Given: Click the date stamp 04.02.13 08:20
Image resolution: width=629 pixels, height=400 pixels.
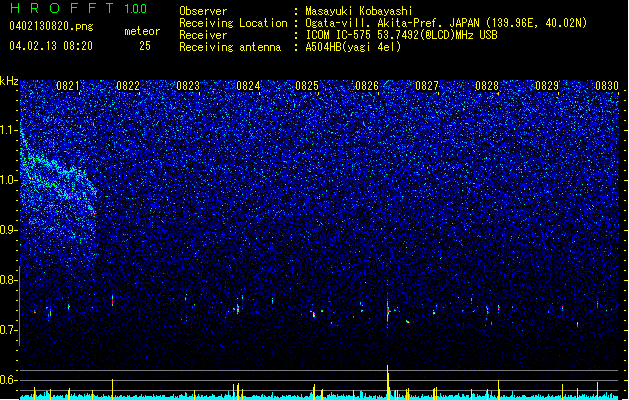Looking at the screenshot, I should click(51, 45).
